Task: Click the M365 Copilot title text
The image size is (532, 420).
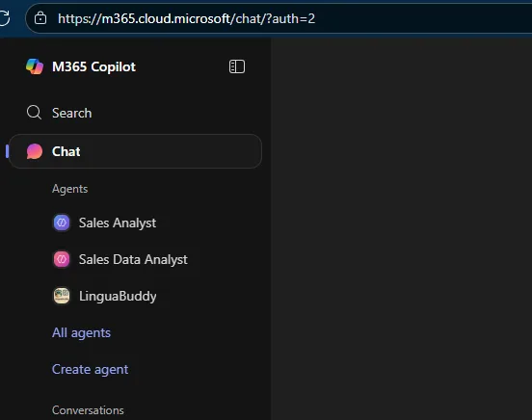Action: (x=94, y=66)
